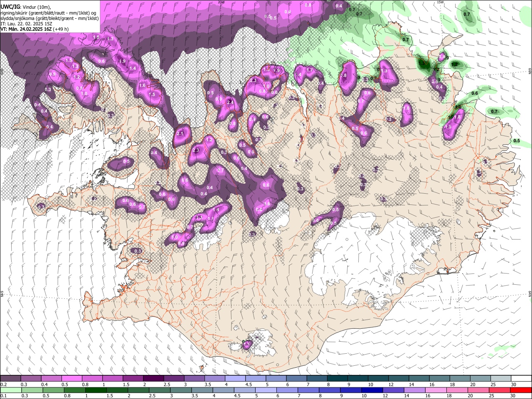Pick the pale lavender 4–4.5 swatch in upper legend
This screenshot has height=399, width=532.
235,379
